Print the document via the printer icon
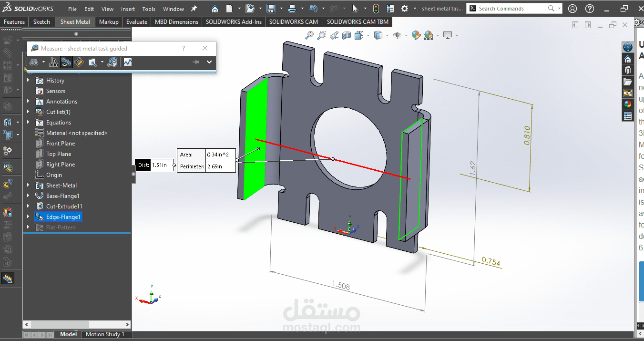This screenshot has height=341, width=644. click(x=292, y=9)
